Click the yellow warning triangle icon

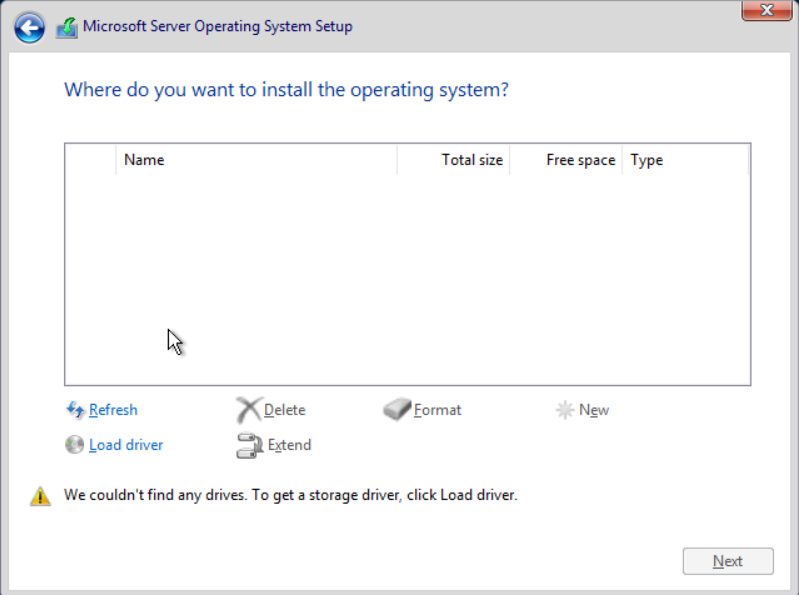click(x=40, y=496)
